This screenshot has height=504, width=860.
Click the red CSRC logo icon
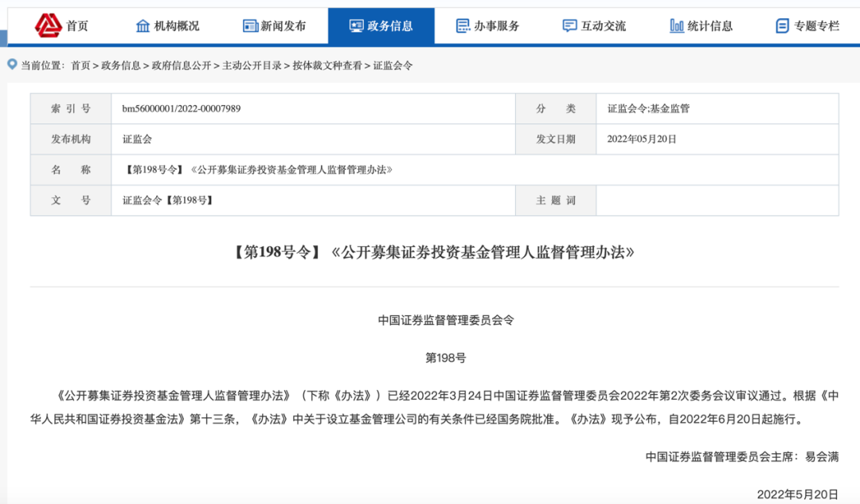point(49,25)
